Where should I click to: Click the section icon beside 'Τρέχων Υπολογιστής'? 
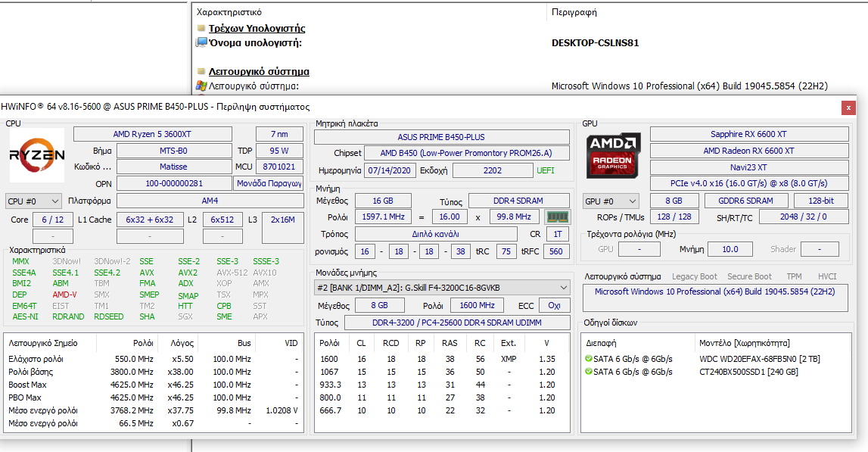(x=201, y=28)
